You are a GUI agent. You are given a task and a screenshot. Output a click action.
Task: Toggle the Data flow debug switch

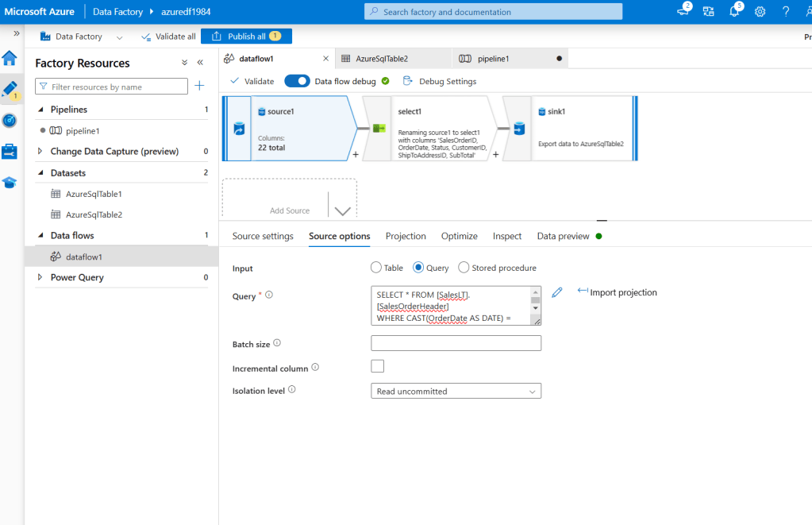tap(297, 81)
